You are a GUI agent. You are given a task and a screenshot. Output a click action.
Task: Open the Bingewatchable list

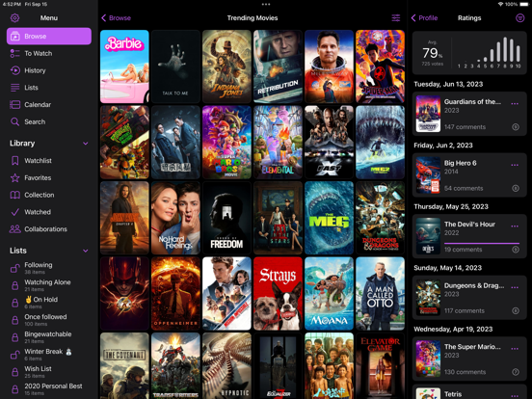click(49, 337)
